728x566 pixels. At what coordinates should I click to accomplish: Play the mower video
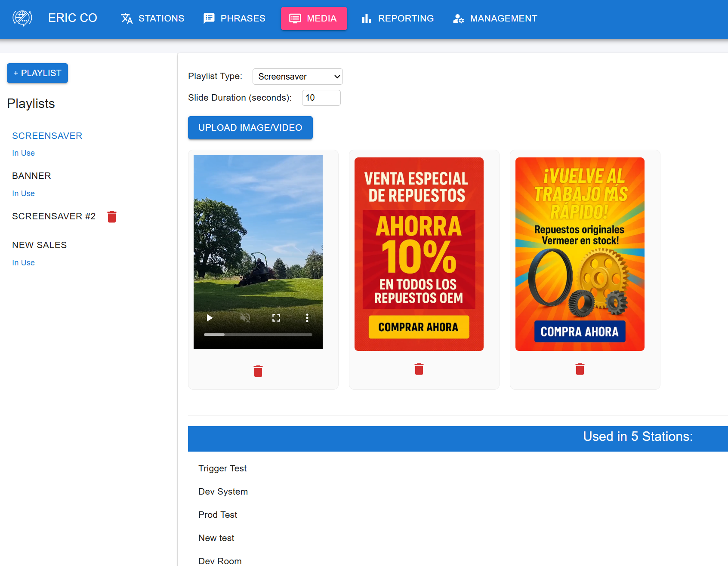(x=210, y=317)
